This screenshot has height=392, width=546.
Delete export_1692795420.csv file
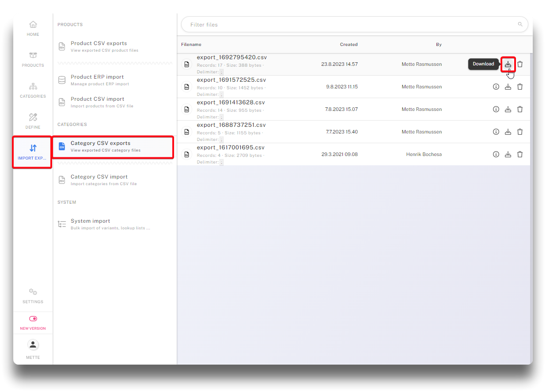tap(520, 64)
